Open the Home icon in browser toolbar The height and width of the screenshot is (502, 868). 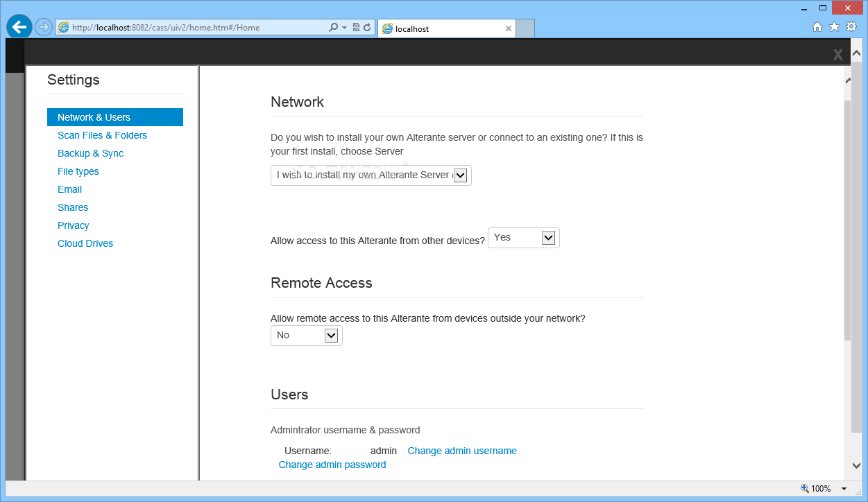click(817, 27)
